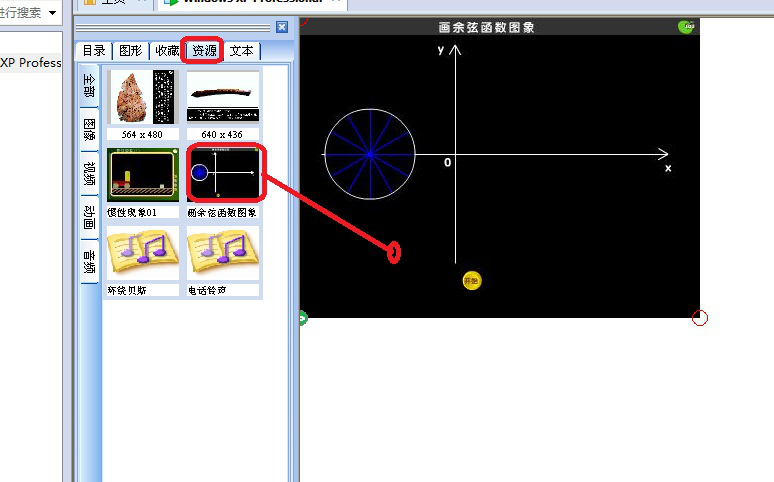Select the 640 x 436 image thumbnail
Viewport: 774px width, 482px height.
pyautogui.click(x=223, y=97)
